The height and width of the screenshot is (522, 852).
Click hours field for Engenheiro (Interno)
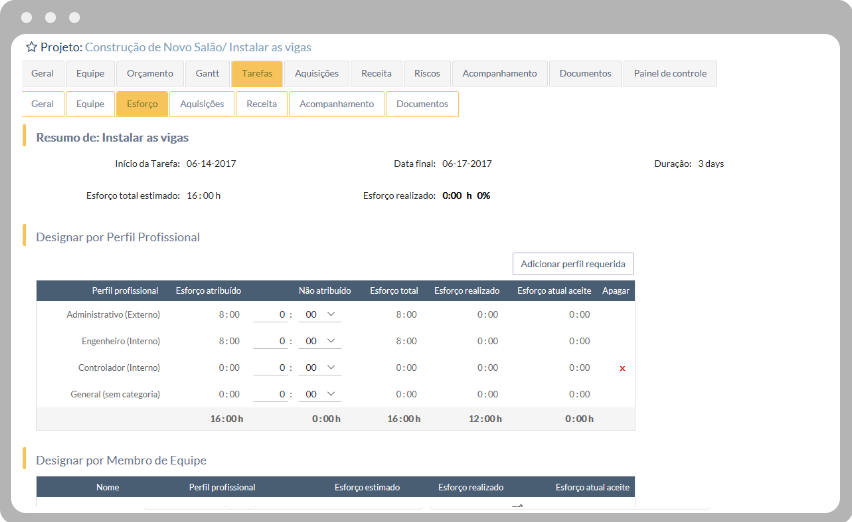pos(270,342)
